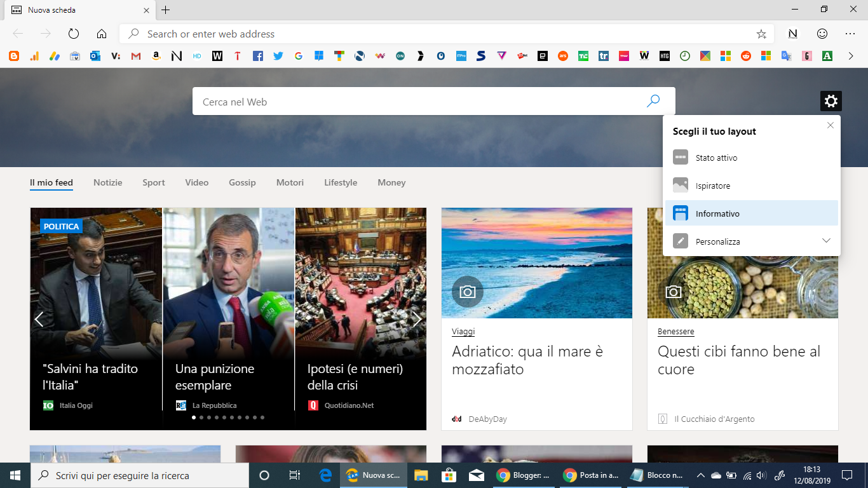868x488 pixels.
Task: Advance the carousel with the right arrow
Action: click(x=417, y=318)
